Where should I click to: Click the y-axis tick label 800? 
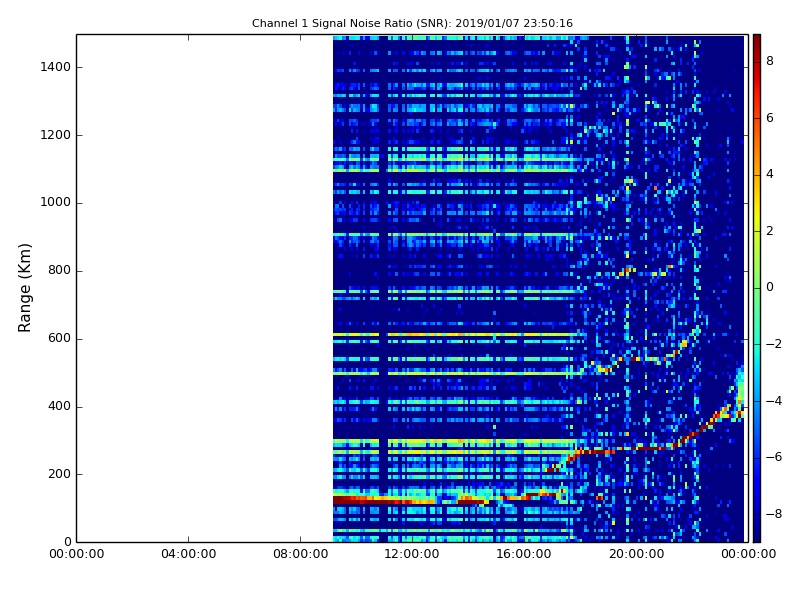click(x=59, y=270)
